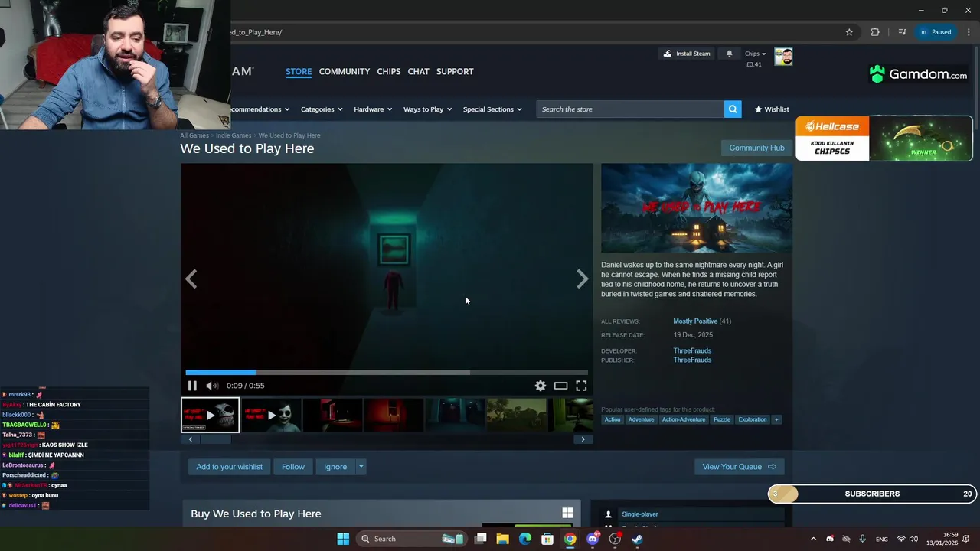Expand the Special Sections menu
The image size is (980, 551).
(x=492, y=109)
